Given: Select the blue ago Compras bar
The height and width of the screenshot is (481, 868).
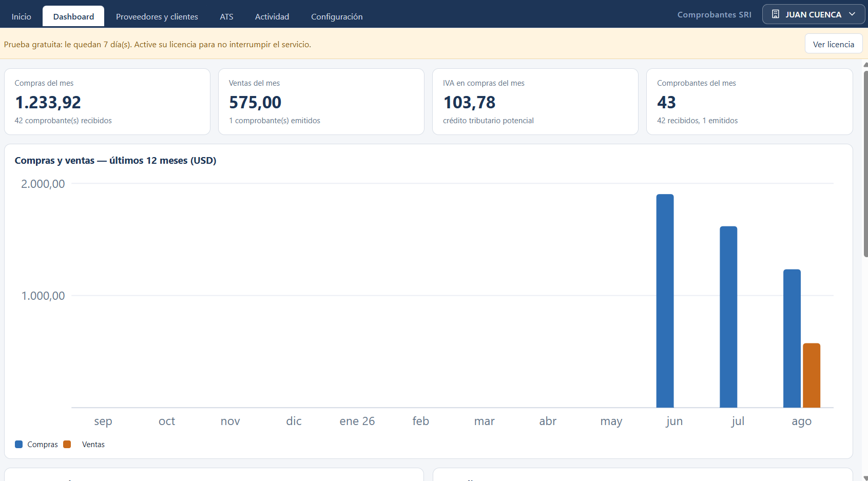Looking at the screenshot, I should [x=792, y=338].
